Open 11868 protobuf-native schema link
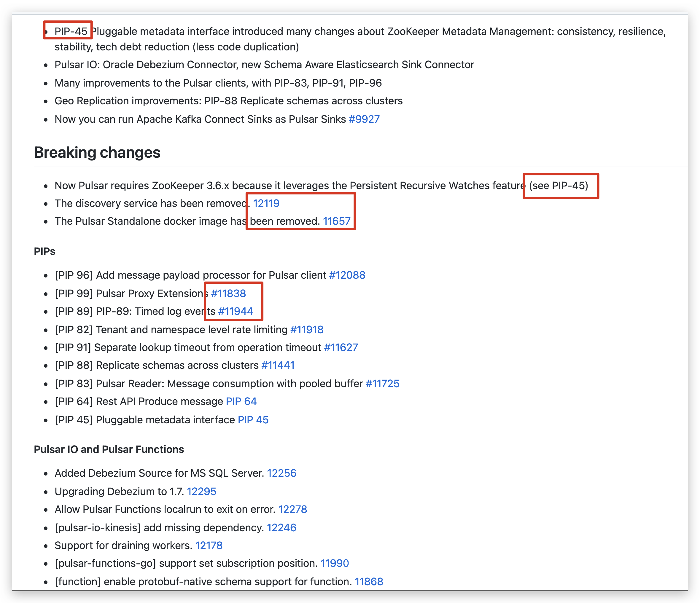700x603 pixels. pyautogui.click(x=369, y=582)
